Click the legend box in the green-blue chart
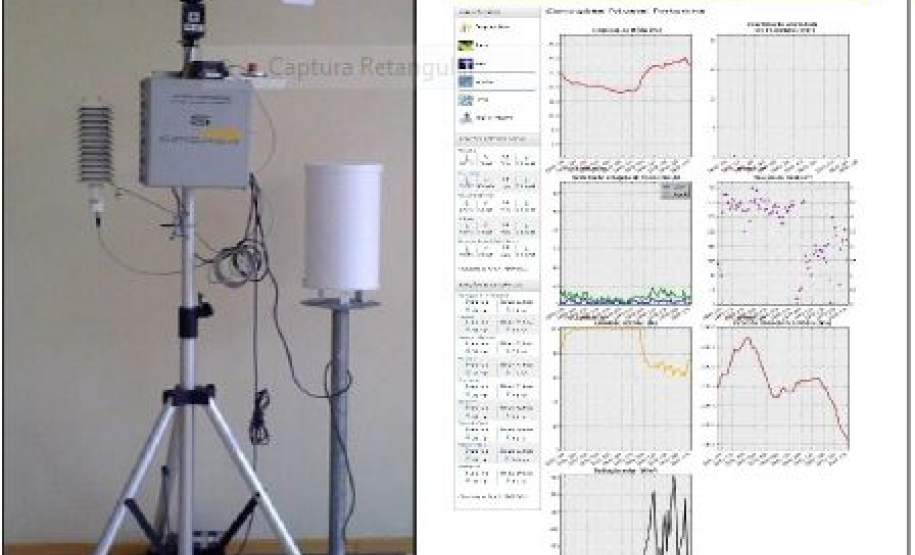This screenshot has height=555, width=915. coord(678,193)
